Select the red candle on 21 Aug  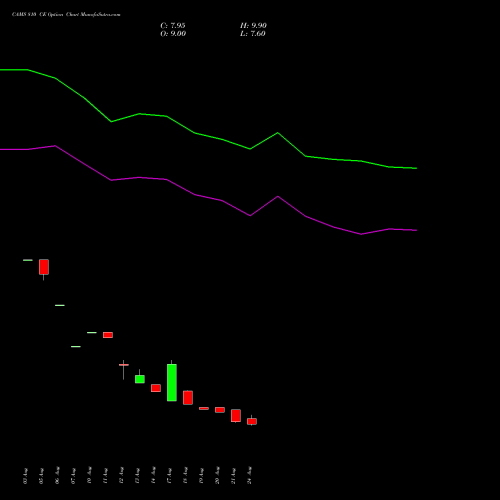(x=236, y=416)
